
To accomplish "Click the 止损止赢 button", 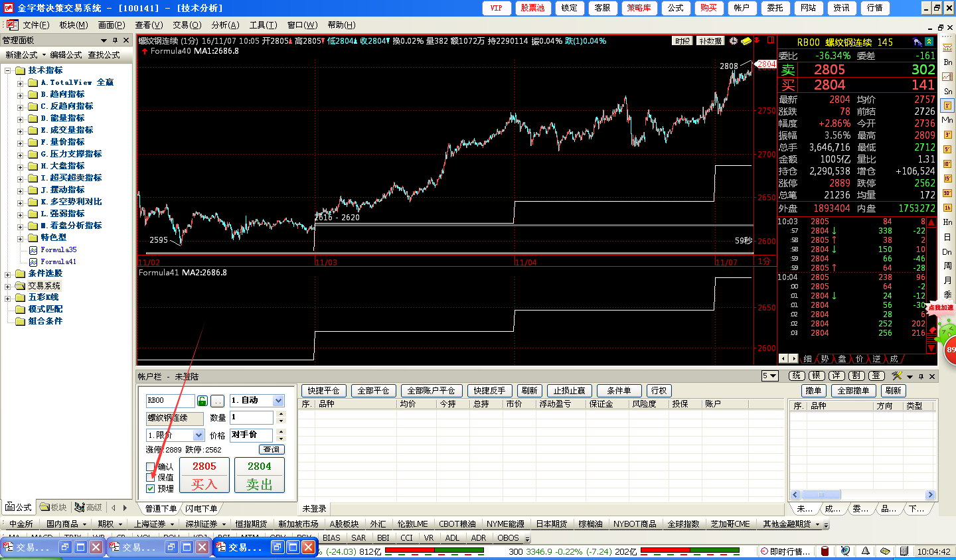I will [x=569, y=391].
